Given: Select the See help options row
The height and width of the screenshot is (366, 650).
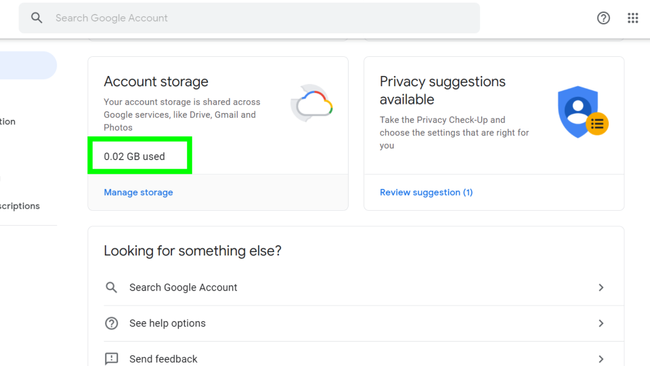Looking at the screenshot, I should (364, 323).
